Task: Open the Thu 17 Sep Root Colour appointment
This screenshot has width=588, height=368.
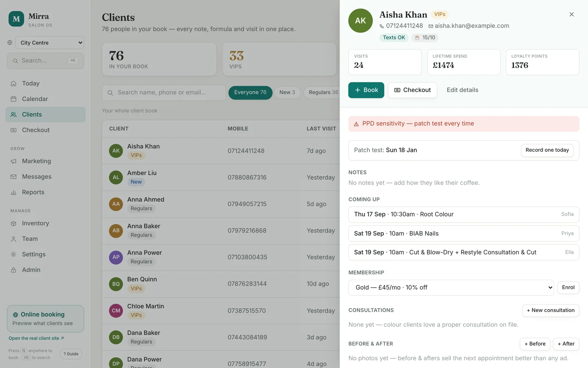Action: 464,215
